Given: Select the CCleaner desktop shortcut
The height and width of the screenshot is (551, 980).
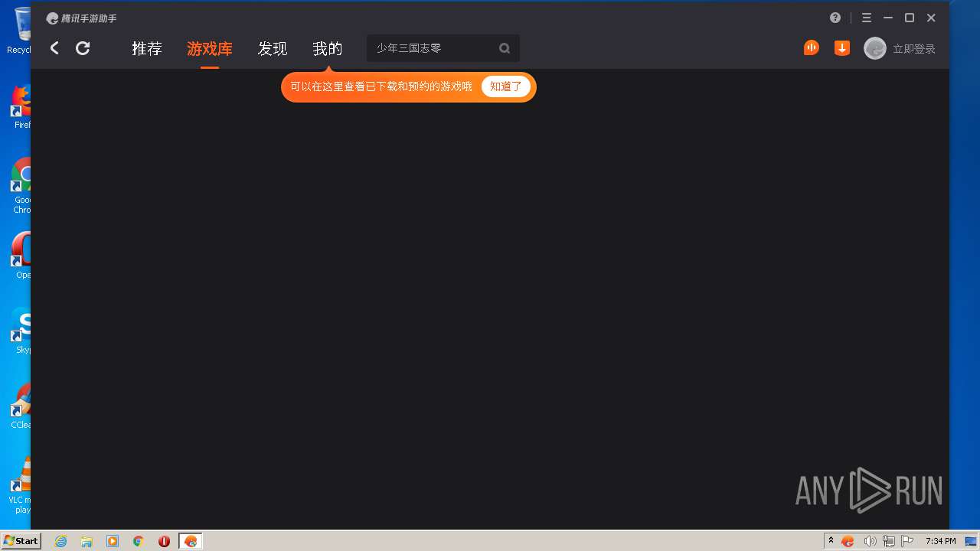Looking at the screenshot, I should click(x=20, y=406).
